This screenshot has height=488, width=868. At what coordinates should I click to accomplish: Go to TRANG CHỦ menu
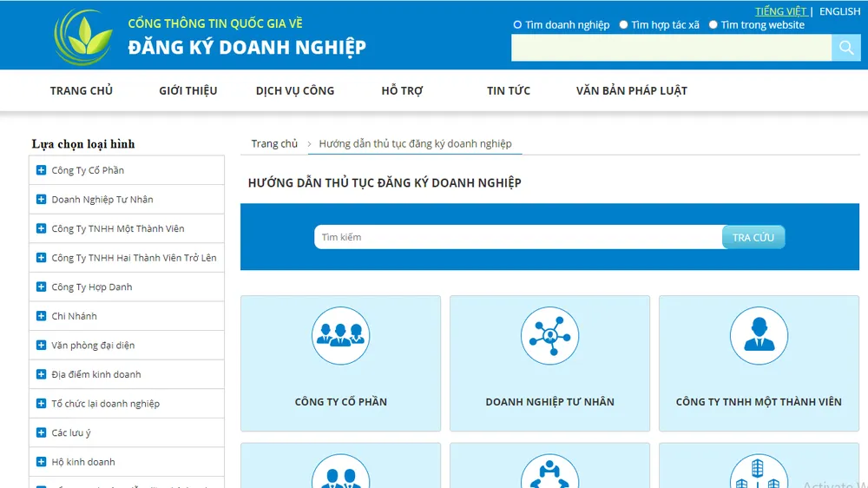coord(82,91)
